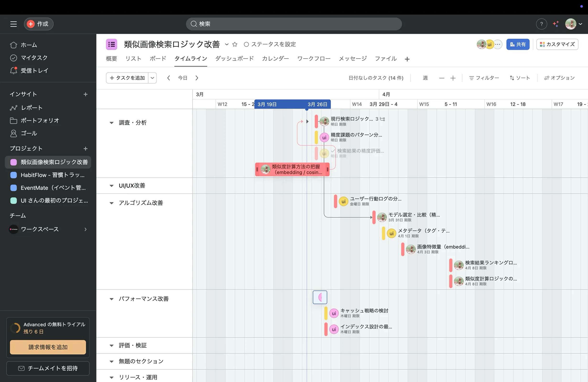Viewport: 588px width, 382px height.
Task: Open モデル選定・比較 task
Action: (414, 215)
